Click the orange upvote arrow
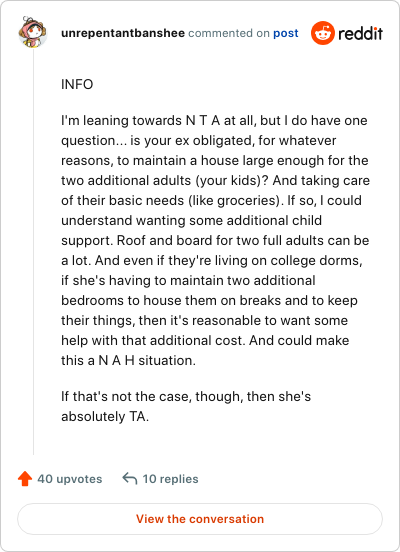Image resolution: width=400 pixels, height=552 pixels. coord(25,479)
